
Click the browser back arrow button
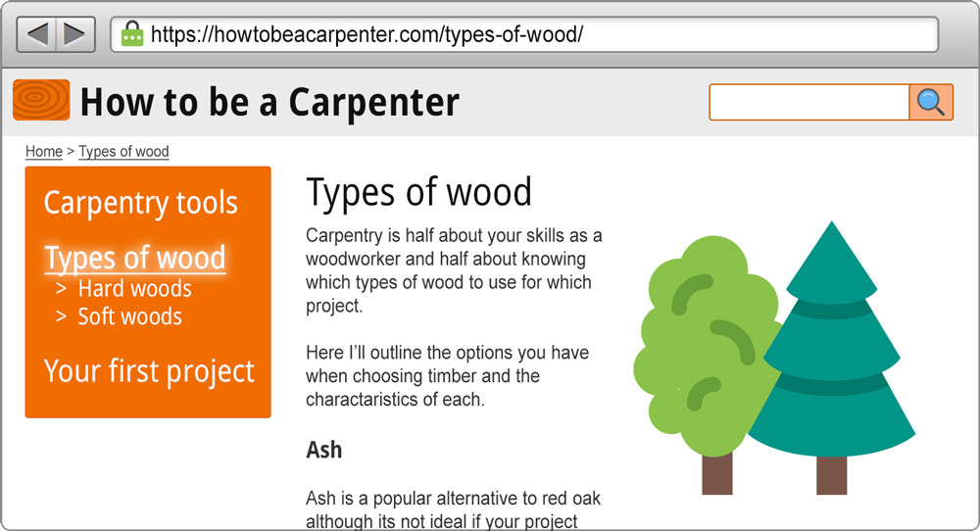coord(37,33)
